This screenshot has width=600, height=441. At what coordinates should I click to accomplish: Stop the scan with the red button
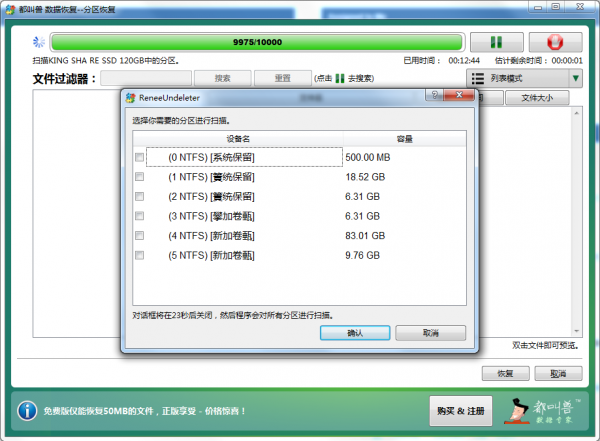tap(555, 42)
